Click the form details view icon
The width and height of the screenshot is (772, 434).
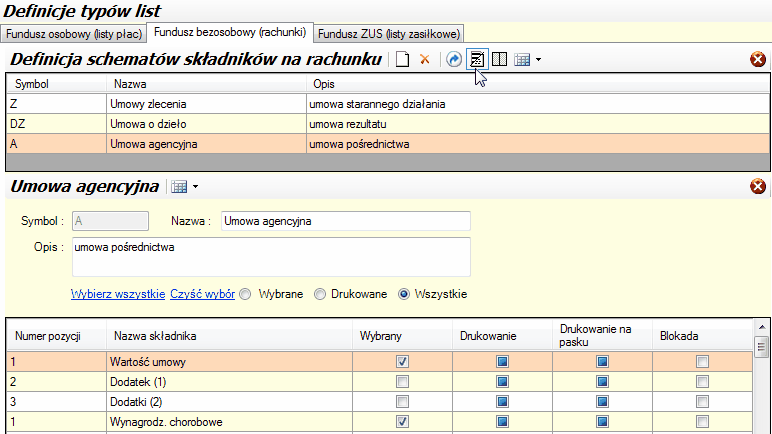click(477, 60)
